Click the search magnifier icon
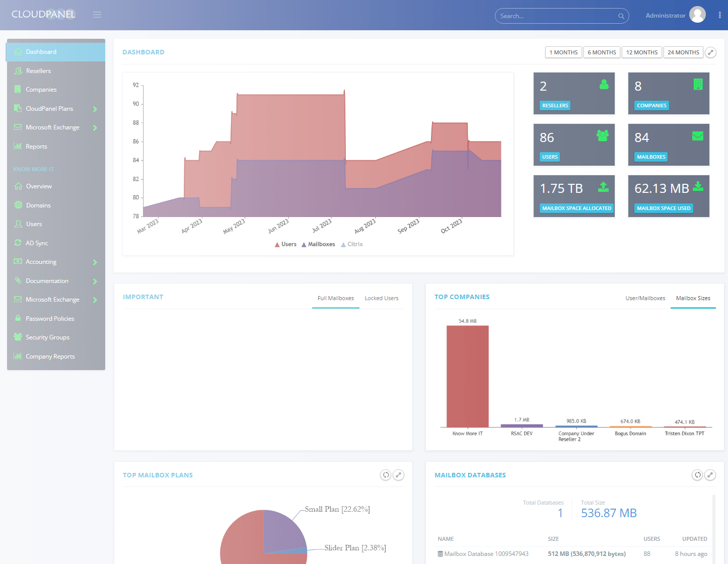The image size is (728, 564). tap(621, 16)
